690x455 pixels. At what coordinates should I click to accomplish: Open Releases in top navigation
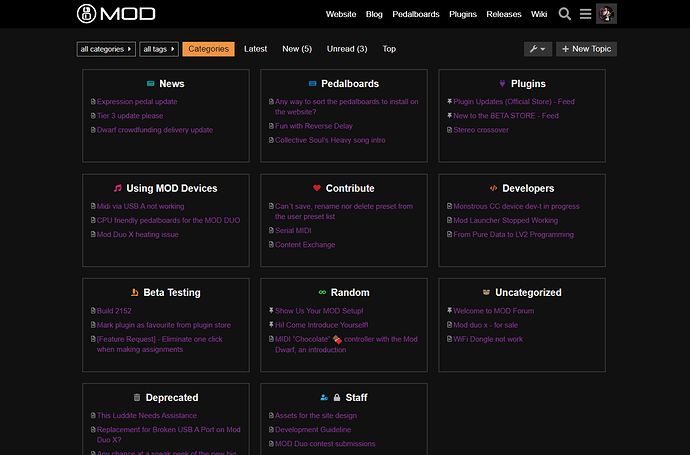point(504,14)
